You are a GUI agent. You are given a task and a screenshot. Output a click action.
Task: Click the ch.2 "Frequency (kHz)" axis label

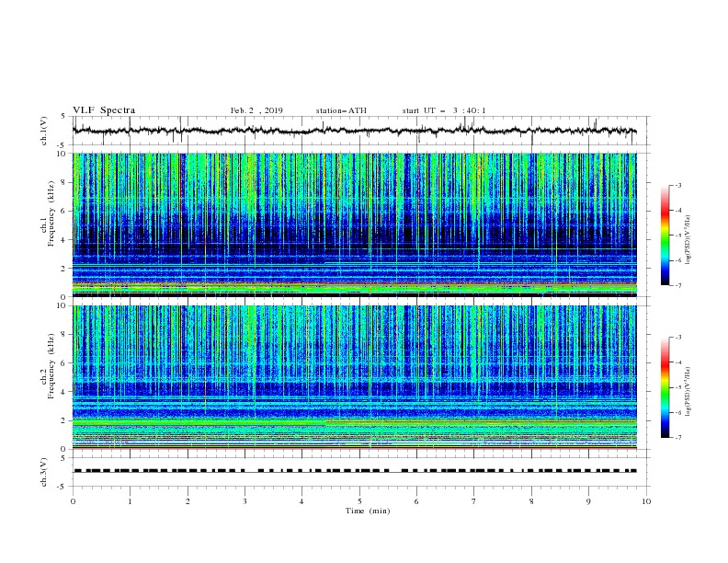coord(51,366)
